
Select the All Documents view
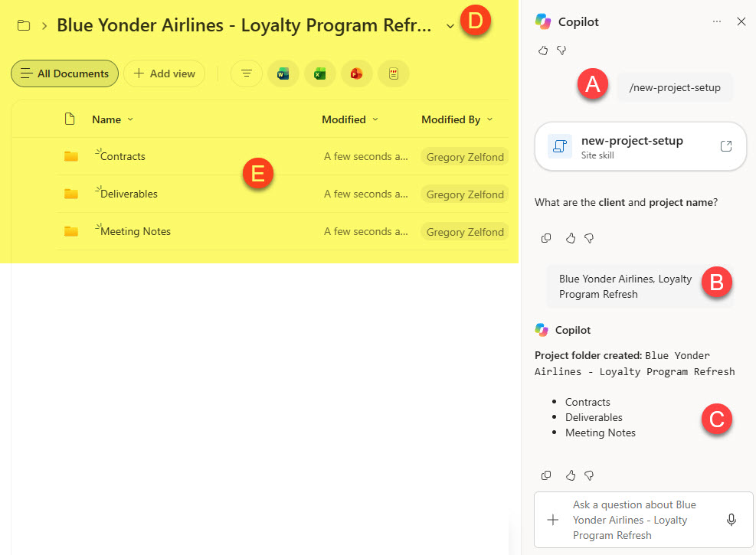point(64,73)
